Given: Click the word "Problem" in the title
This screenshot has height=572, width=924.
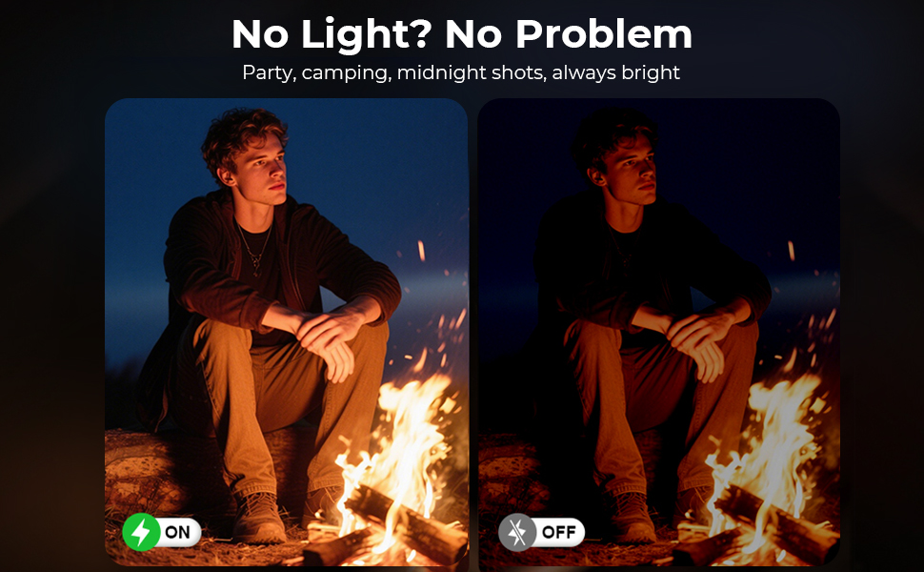Looking at the screenshot, I should click(x=604, y=33).
